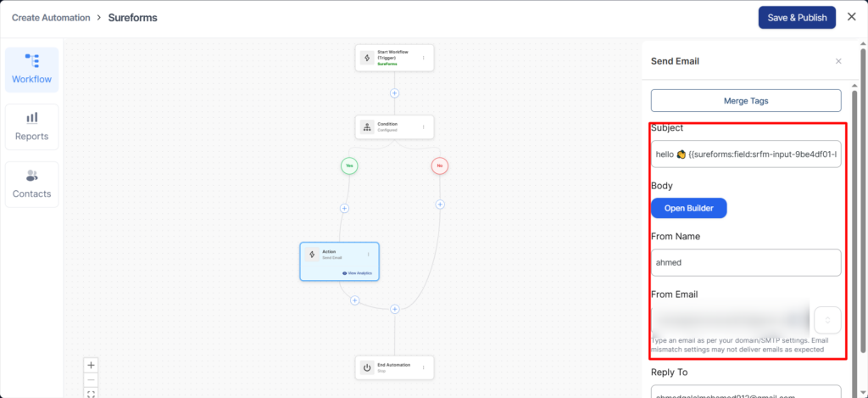The height and width of the screenshot is (398, 868).
Task: Add a step under the No branch
Action: click(439, 204)
